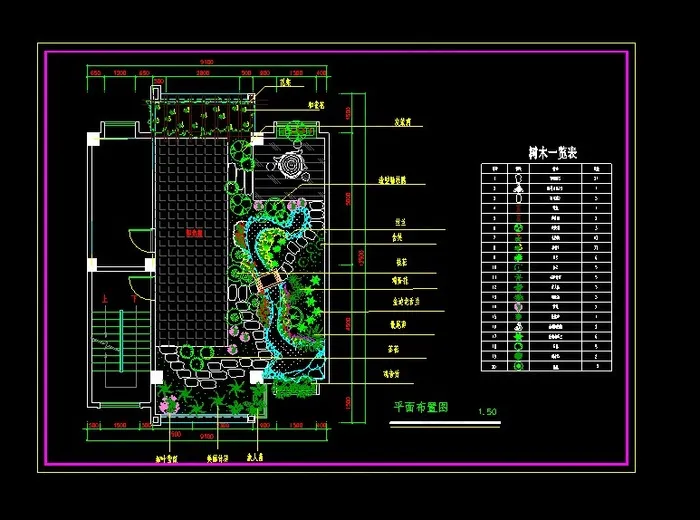Select the pink flowering shrub at bottom-left garden

167,403
